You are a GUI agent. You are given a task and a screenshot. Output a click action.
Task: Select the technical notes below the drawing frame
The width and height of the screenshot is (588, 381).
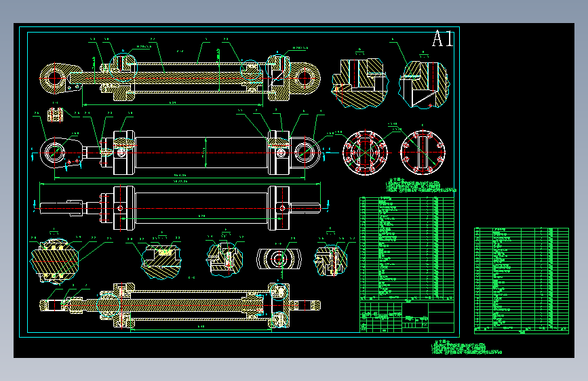[466, 348]
